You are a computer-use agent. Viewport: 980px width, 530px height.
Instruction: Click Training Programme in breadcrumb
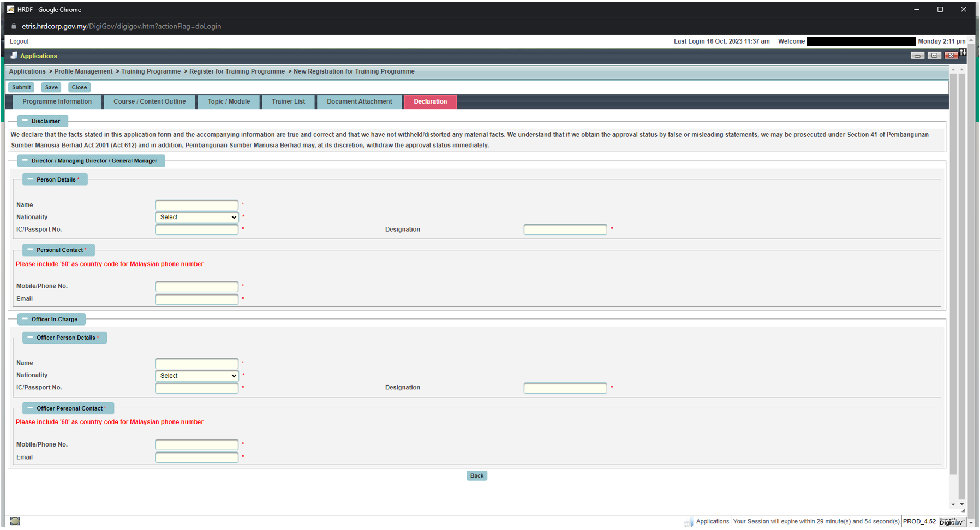coord(151,71)
